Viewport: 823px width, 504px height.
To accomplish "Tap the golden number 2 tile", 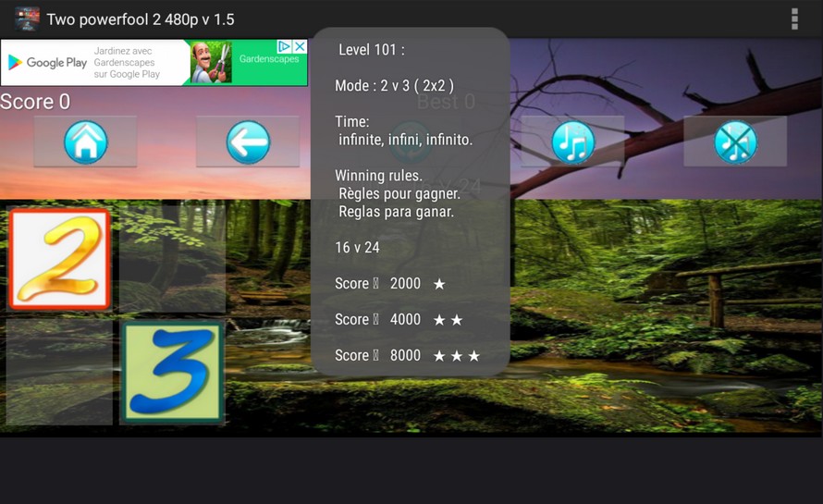I will (59, 259).
